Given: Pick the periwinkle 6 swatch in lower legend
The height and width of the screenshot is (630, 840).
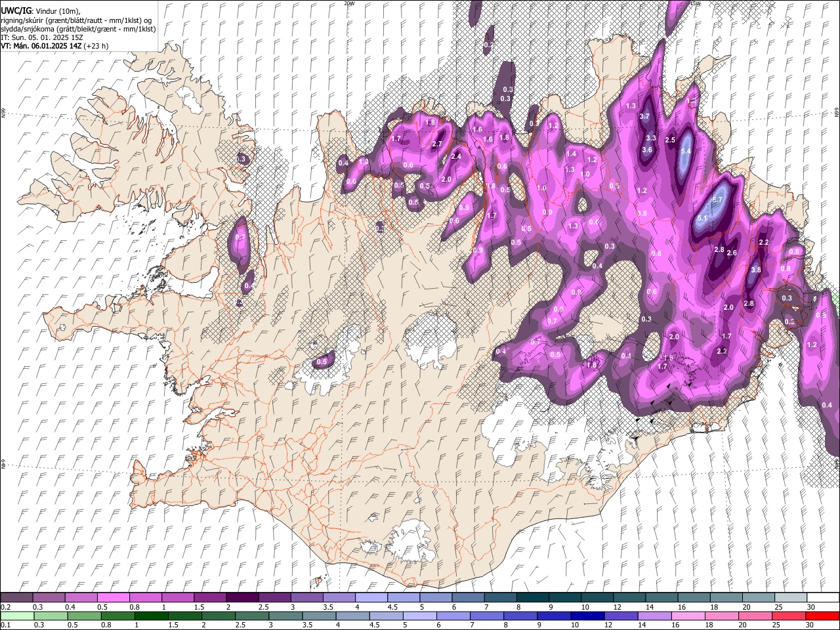Looking at the screenshot, I should coord(453,616).
